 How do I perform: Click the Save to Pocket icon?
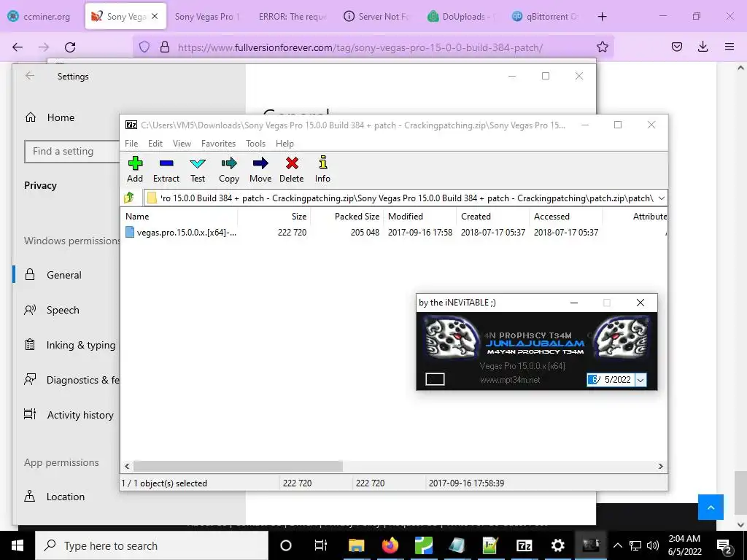click(676, 47)
